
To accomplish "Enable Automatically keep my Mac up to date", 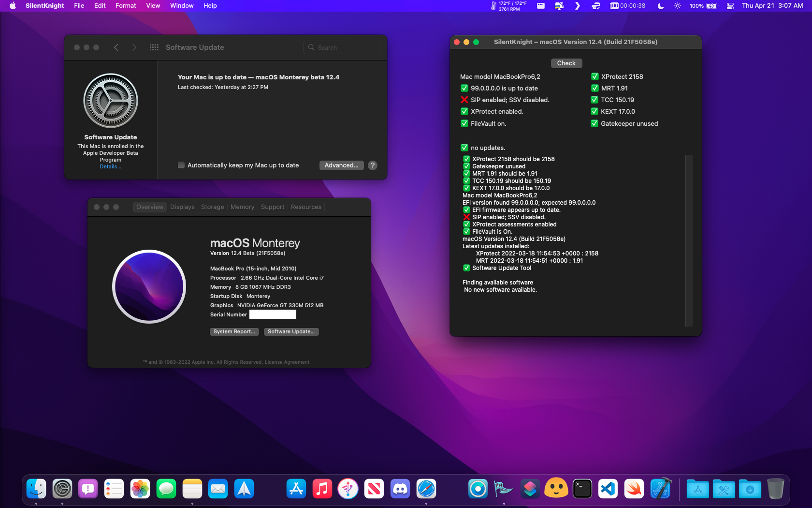I will click(181, 165).
